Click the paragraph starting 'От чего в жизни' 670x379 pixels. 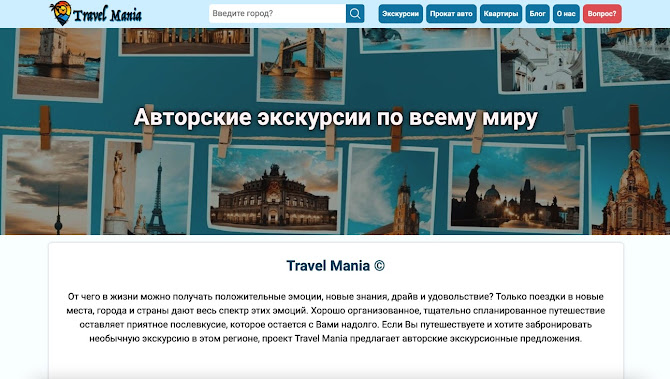click(x=335, y=317)
